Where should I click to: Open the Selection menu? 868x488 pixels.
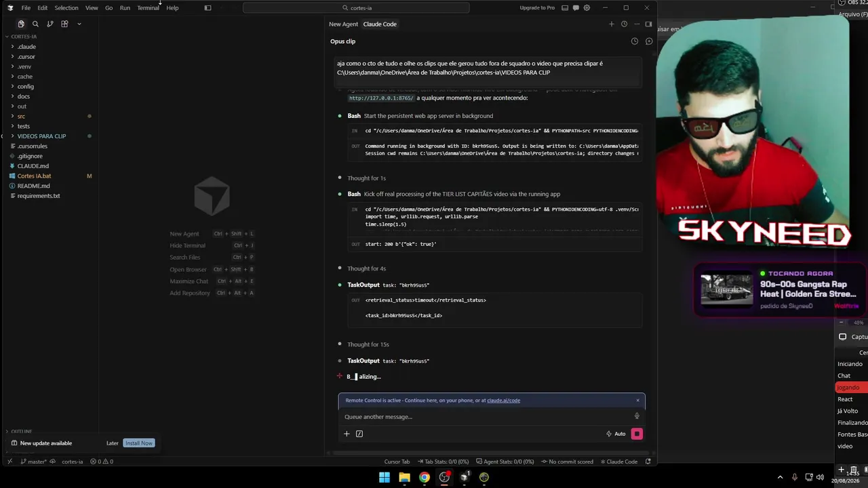(66, 8)
